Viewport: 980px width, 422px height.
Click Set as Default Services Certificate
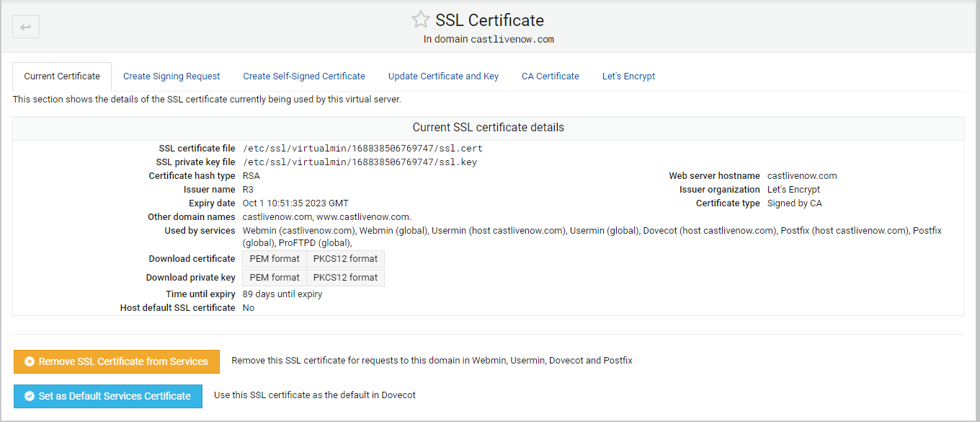pyautogui.click(x=107, y=396)
